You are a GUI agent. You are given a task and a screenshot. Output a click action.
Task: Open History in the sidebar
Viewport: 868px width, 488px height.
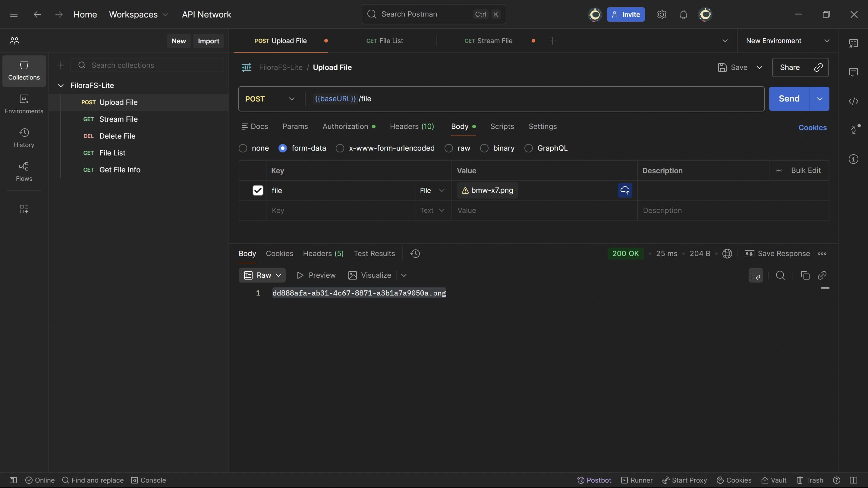point(24,138)
